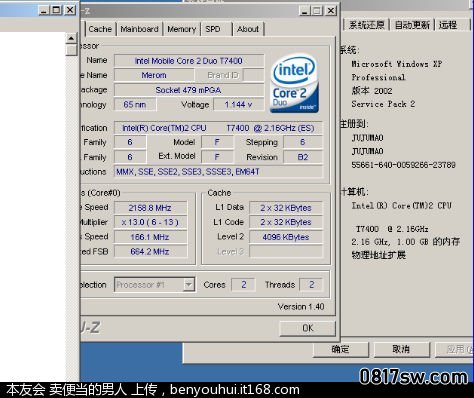Click the product ID 55661-640-0059266-23789
Viewport: 474px width, 398px height.
403,165
